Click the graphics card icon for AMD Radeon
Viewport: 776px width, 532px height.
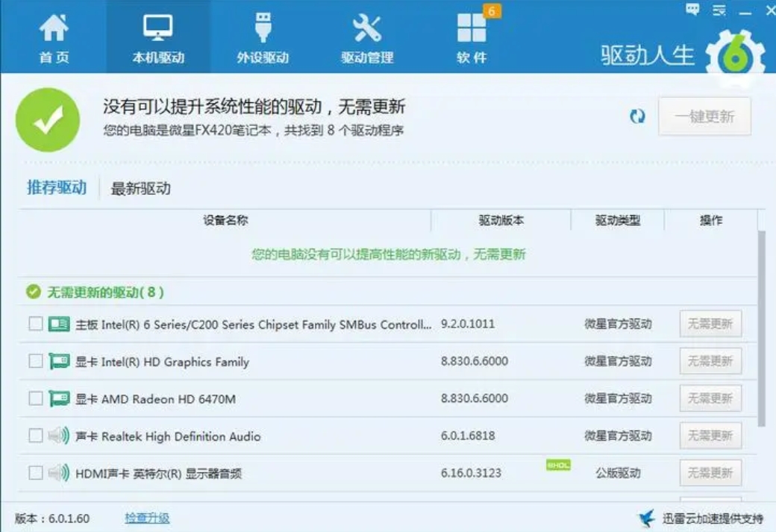(59, 399)
